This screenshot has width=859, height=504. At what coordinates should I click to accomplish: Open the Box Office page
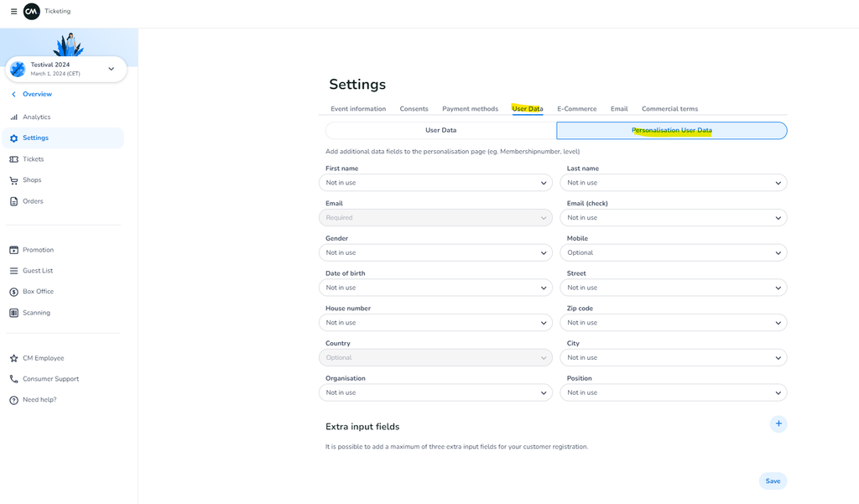point(38,292)
